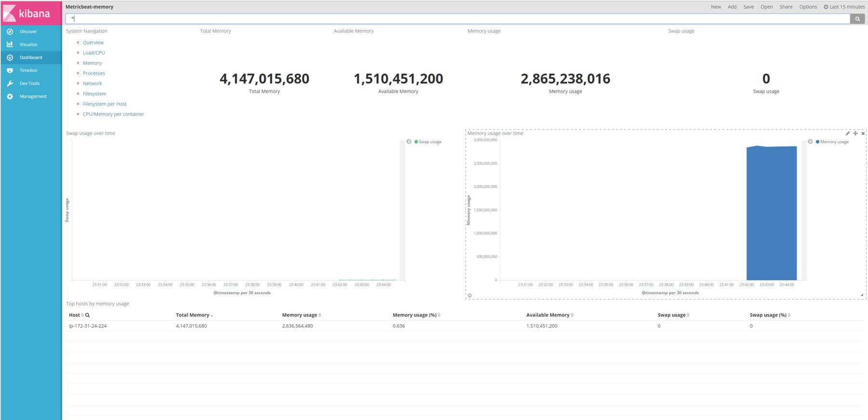
Task: Open Management gear icon
Action: click(10, 96)
